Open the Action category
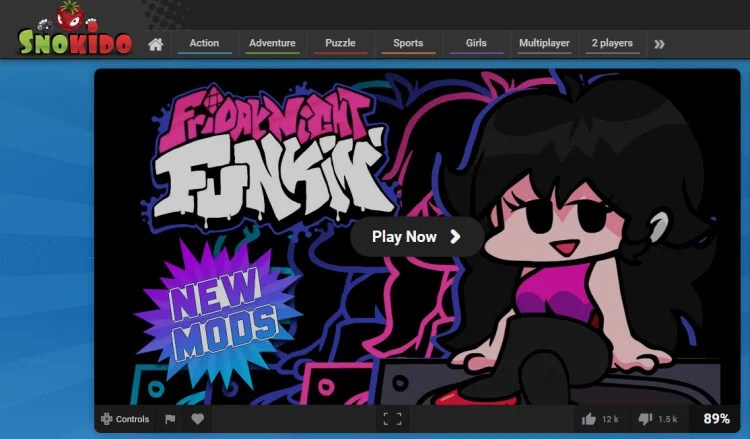750x439 pixels. click(204, 44)
